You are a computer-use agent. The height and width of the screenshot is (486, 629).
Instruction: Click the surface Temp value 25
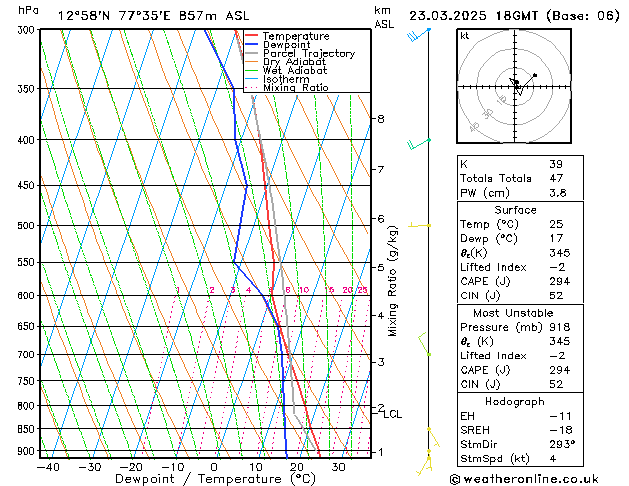pyautogui.click(x=556, y=224)
